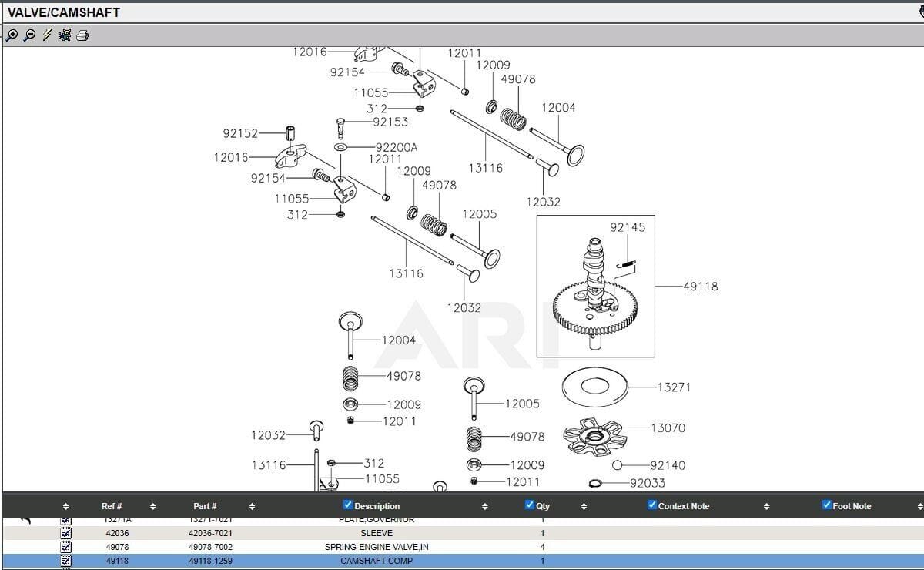Click the lightning bolt toolbar icon

pos(47,35)
